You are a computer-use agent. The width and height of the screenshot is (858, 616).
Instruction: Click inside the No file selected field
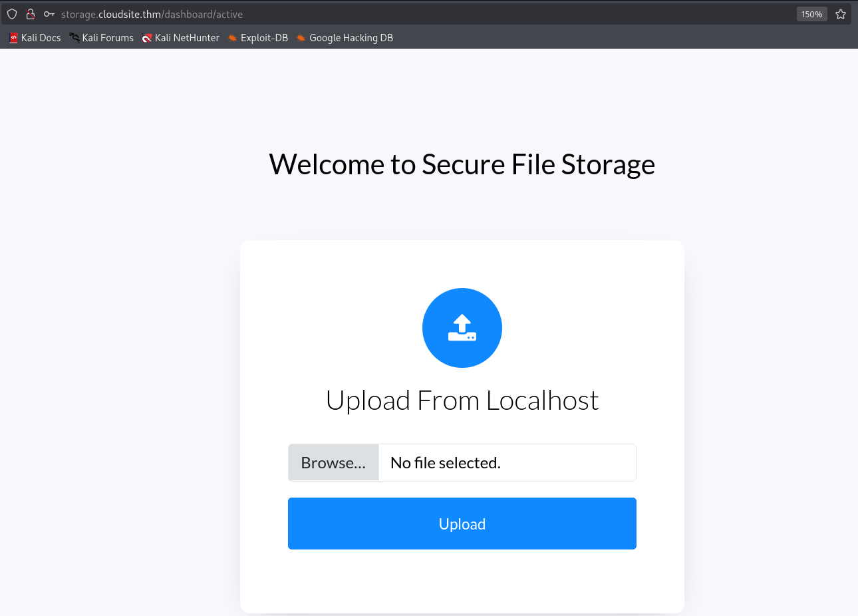[507, 462]
